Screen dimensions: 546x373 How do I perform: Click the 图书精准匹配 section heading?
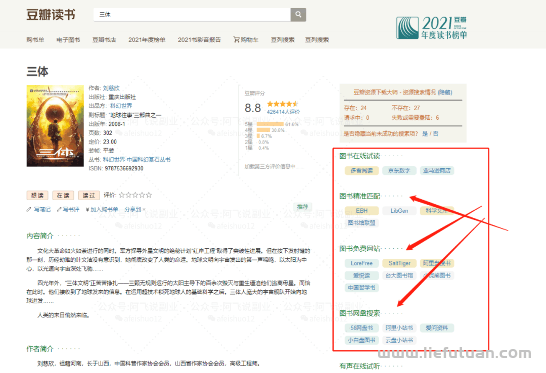tap(359, 196)
